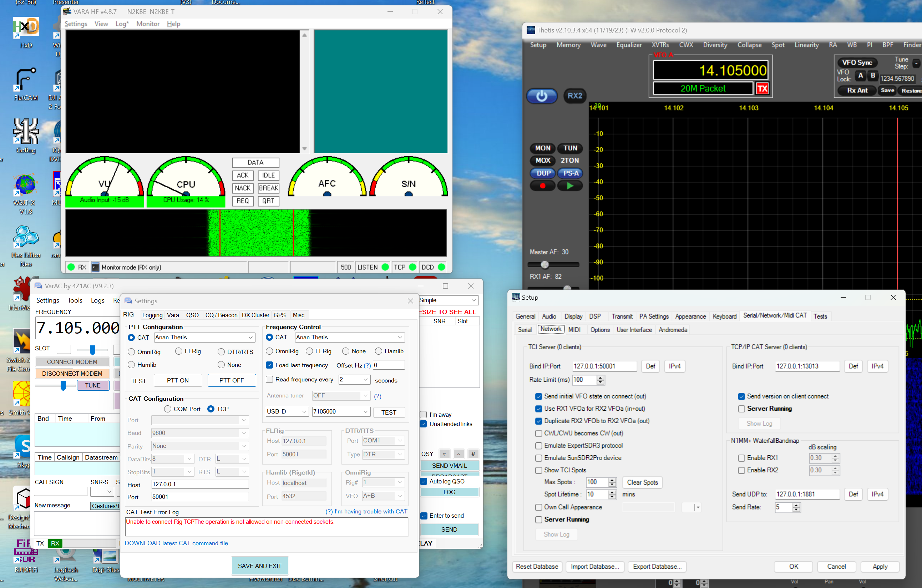Open Monitor menu in VARA HF
The height and width of the screenshot is (588, 922).
[x=148, y=24]
